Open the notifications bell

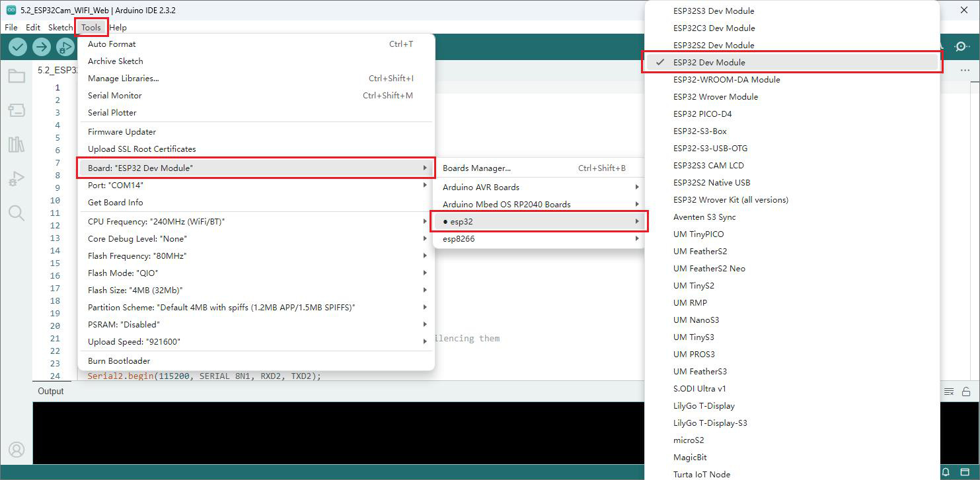coord(946,472)
